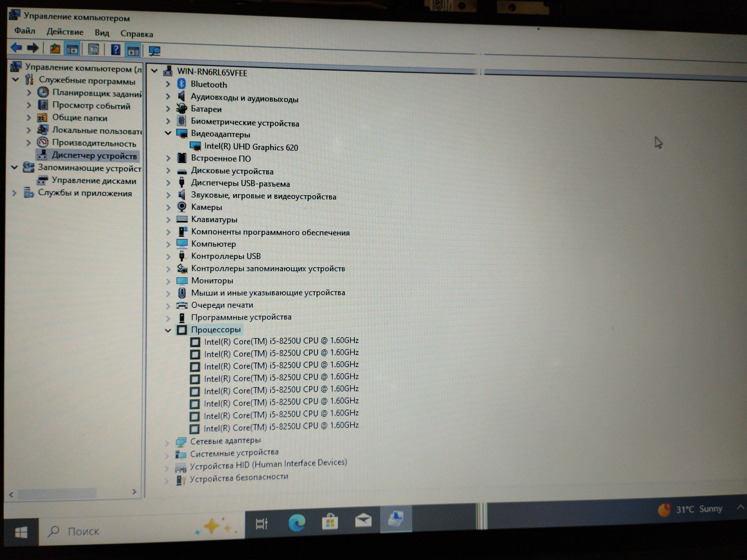Image resolution: width=747 pixels, height=560 pixels.
Task: Click the Forward arrow toolbar icon
Action: coord(33,48)
